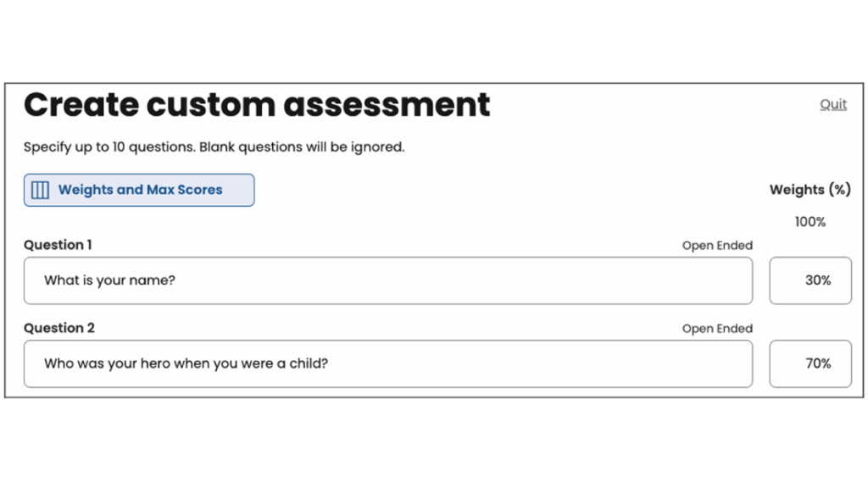Click the Question 1 text field
Viewport: 868px width, 488px height.
(387, 280)
